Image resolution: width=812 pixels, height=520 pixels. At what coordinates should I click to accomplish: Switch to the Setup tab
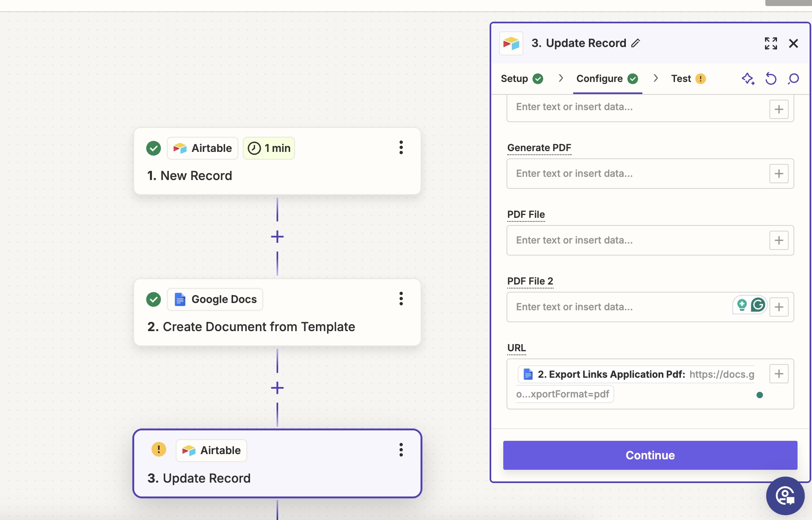(522, 79)
